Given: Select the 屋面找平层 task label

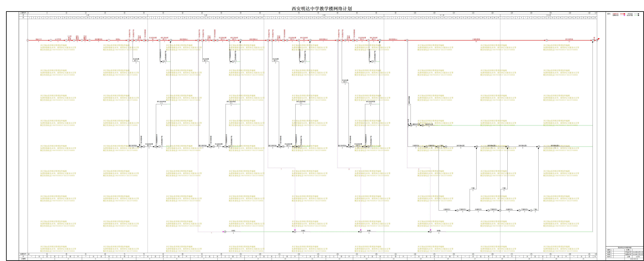Looking at the screenshot, I should pos(416,124).
